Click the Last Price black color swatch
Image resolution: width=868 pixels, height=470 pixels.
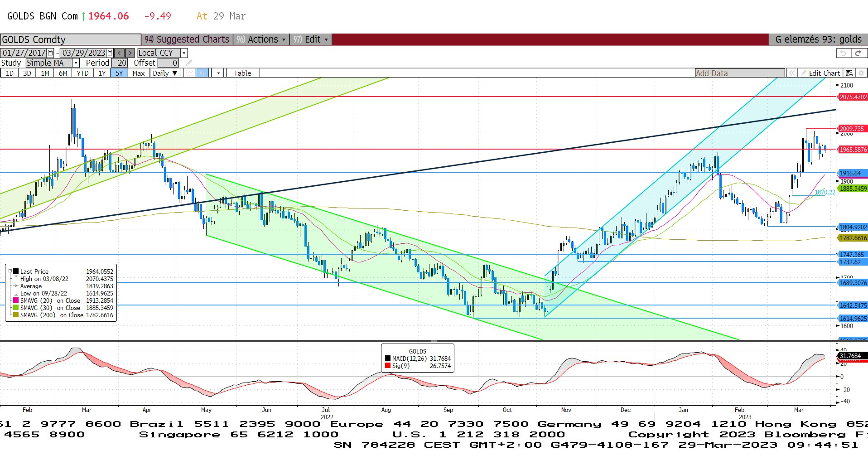click(x=16, y=271)
